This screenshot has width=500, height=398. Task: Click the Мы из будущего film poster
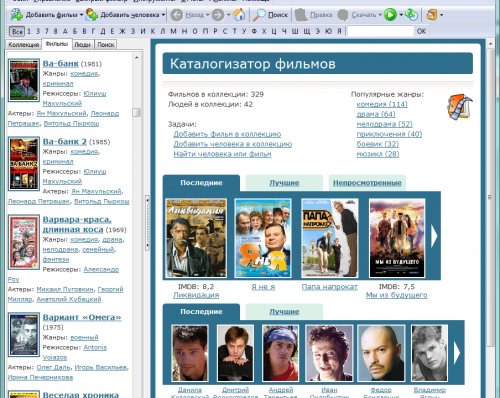point(397,238)
